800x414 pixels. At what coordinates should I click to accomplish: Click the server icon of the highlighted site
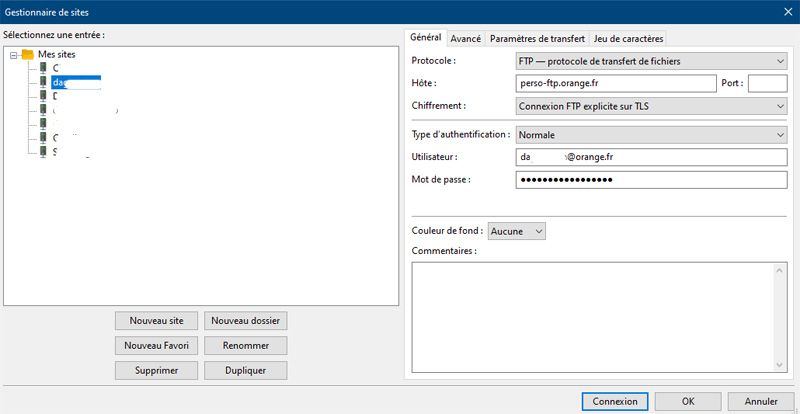click(x=43, y=82)
